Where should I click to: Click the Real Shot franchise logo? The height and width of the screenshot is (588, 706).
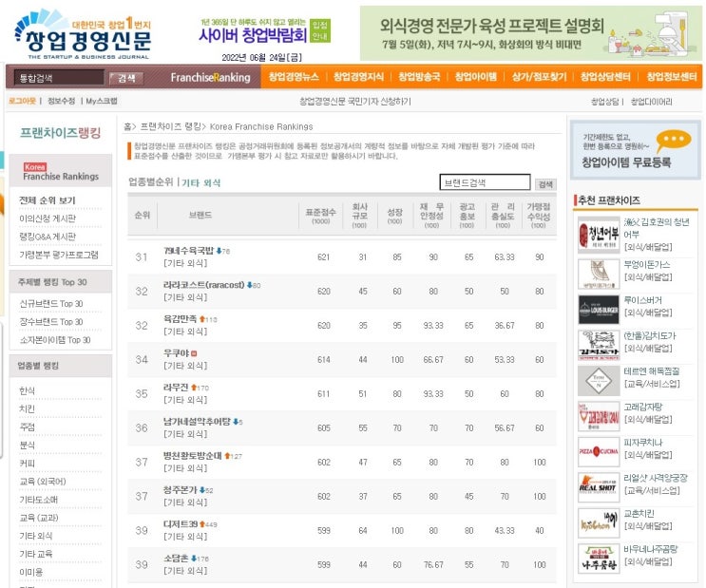[x=599, y=487]
